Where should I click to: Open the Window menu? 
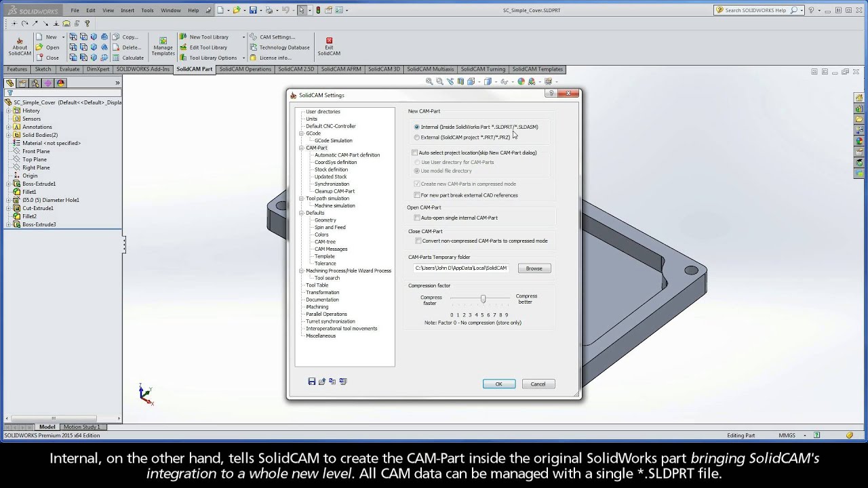coord(171,10)
